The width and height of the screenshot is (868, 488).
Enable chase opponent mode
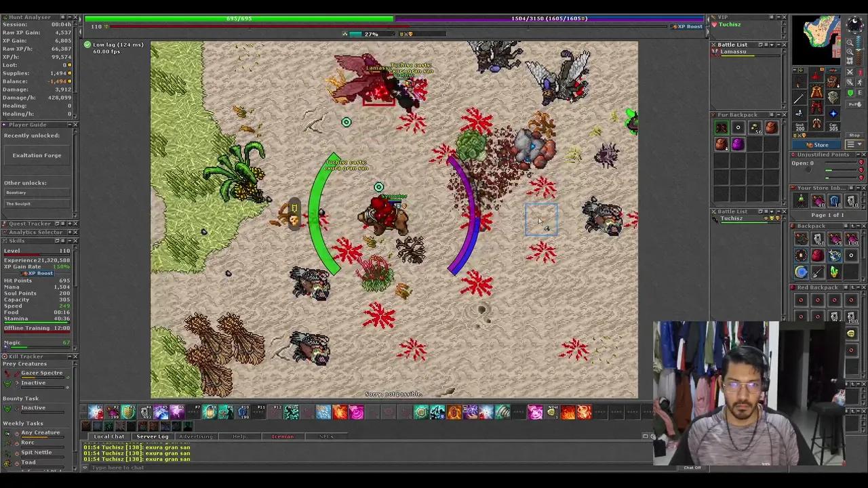860,83
